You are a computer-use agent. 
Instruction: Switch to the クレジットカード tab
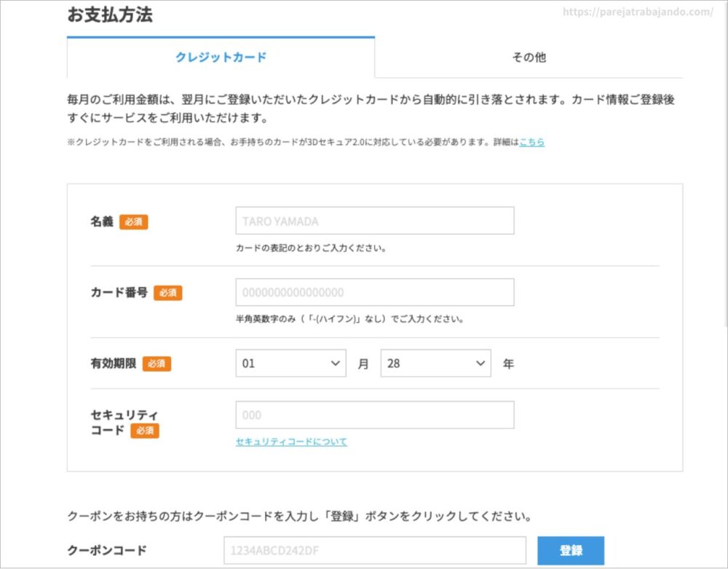pos(221,58)
